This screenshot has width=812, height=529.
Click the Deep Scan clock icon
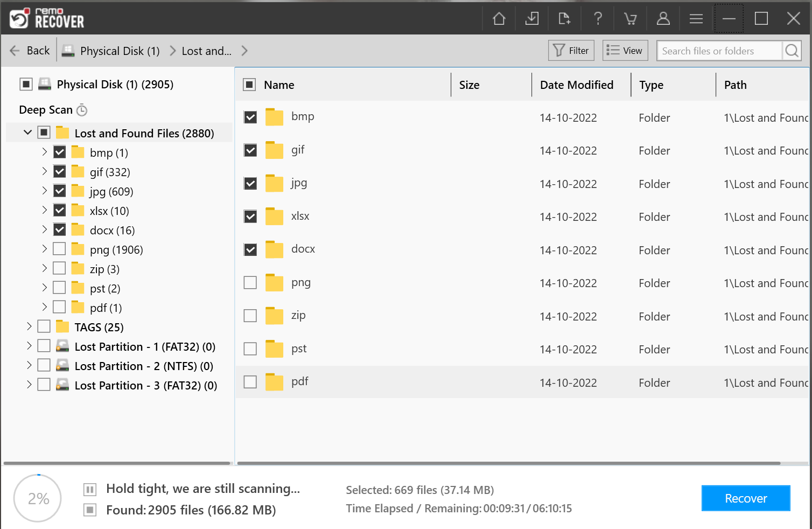click(82, 110)
